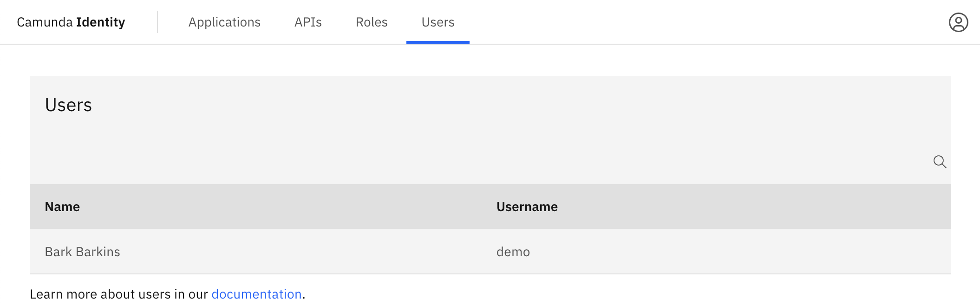
Task: Open the APIs tab
Action: coord(308,22)
